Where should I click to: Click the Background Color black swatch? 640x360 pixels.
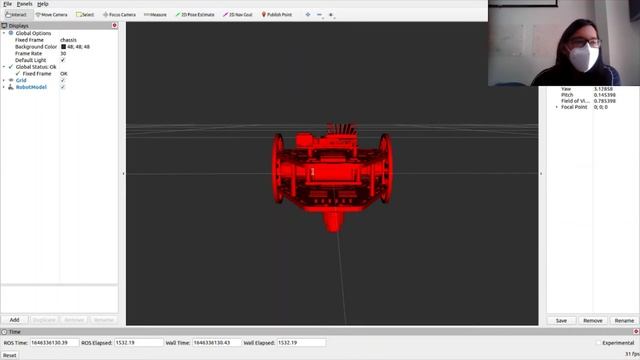pos(63,47)
